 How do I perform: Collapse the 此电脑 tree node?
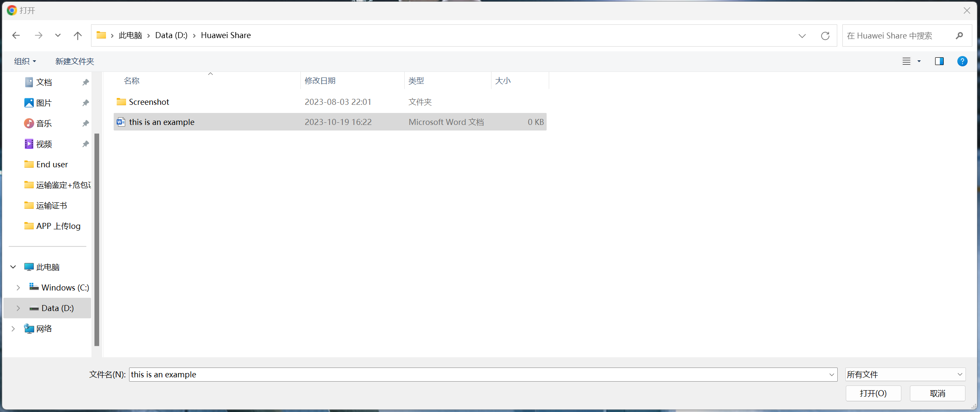click(x=13, y=267)
